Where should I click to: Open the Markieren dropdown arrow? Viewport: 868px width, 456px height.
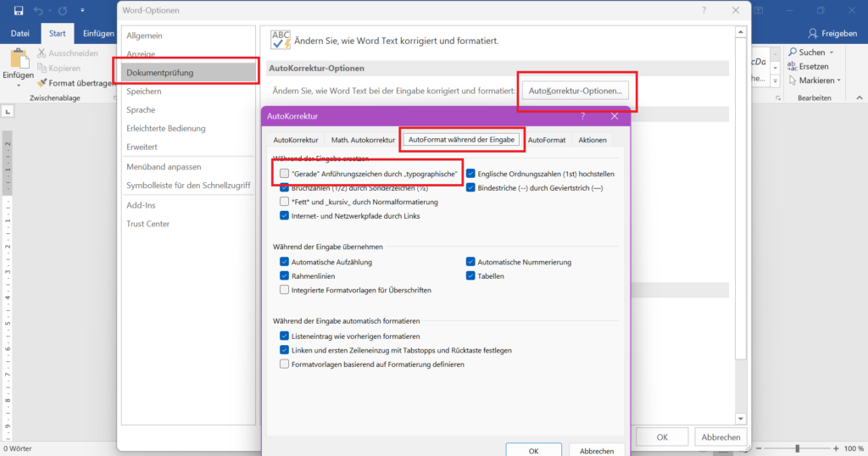point(838,81)
